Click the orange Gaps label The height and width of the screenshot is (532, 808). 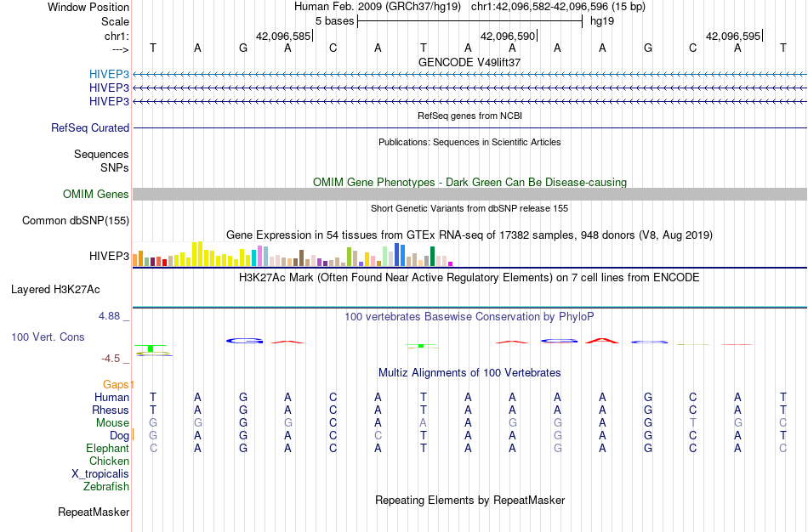(117, 385)
